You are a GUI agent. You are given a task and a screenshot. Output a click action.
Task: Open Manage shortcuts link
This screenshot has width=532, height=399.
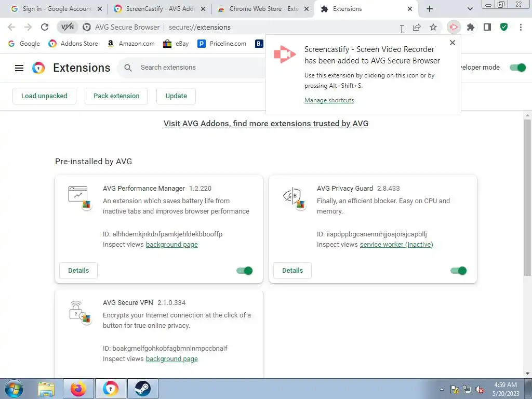tap(329, 100)
